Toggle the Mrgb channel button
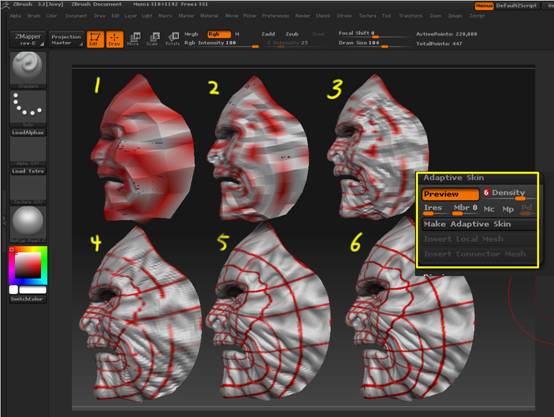This screenshot has height=417, width=554. coord(191,34)
